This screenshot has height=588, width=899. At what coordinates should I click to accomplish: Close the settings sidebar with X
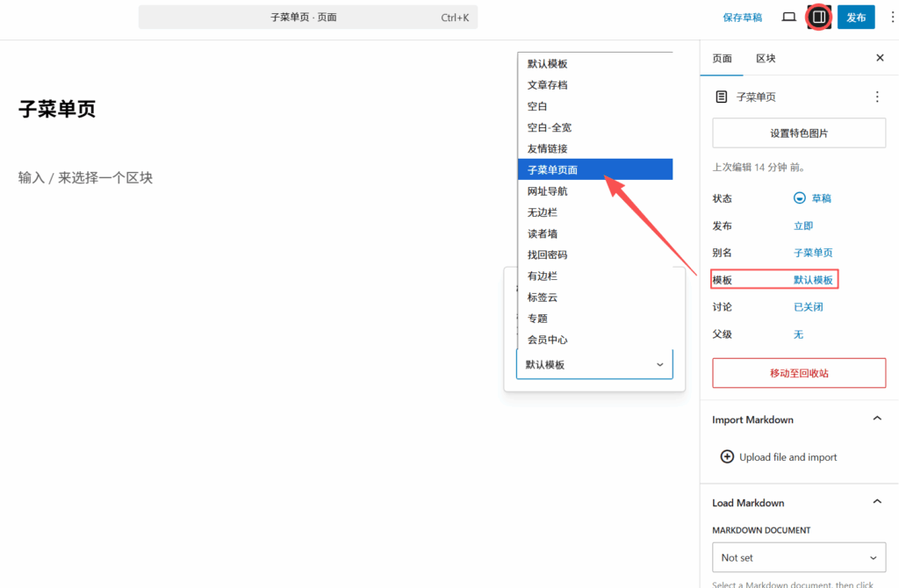[880, 58]
